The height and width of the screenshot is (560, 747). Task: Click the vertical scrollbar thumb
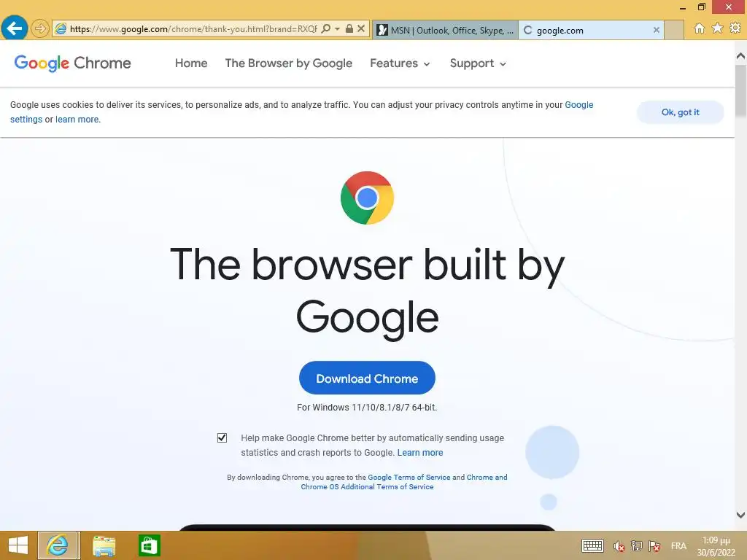pyautogui.click(x=740, y=90)
